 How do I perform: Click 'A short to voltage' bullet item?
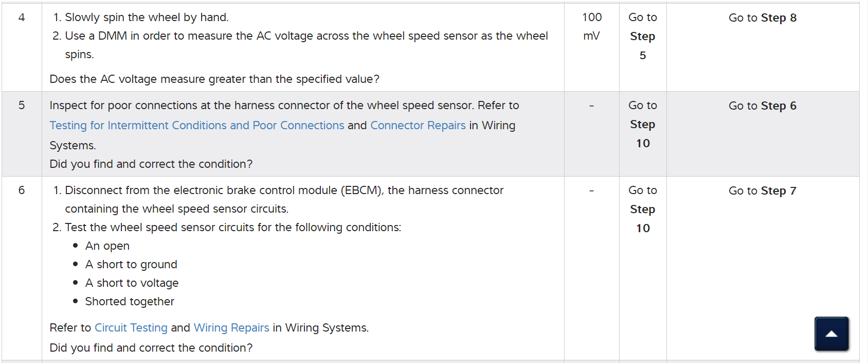coord(132,283)
